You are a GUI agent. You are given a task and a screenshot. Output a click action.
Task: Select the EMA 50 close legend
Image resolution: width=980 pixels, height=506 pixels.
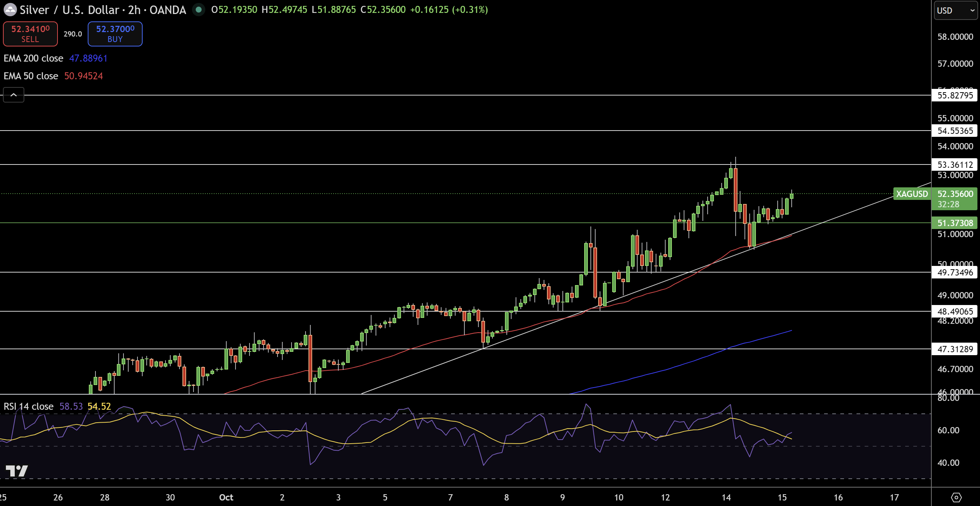[31, 76]
